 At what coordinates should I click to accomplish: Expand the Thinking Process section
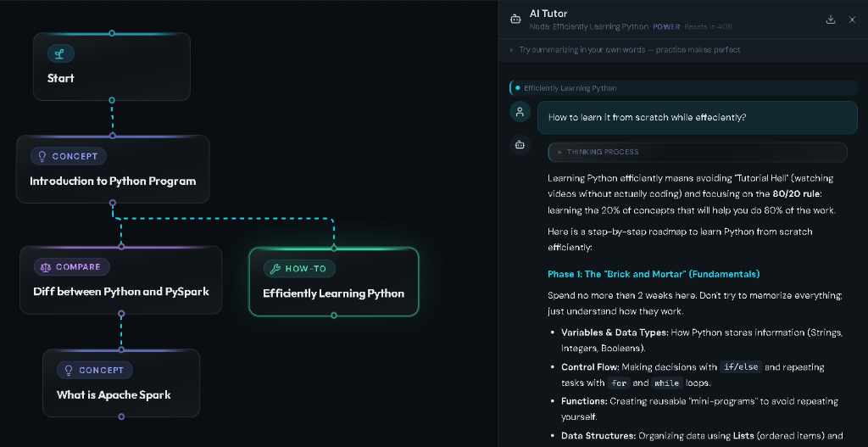pyautogui.click(x=698, y=152)
